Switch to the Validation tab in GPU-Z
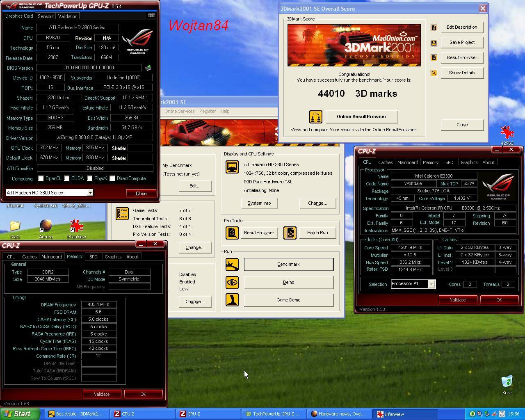 [x=68, y=16]
